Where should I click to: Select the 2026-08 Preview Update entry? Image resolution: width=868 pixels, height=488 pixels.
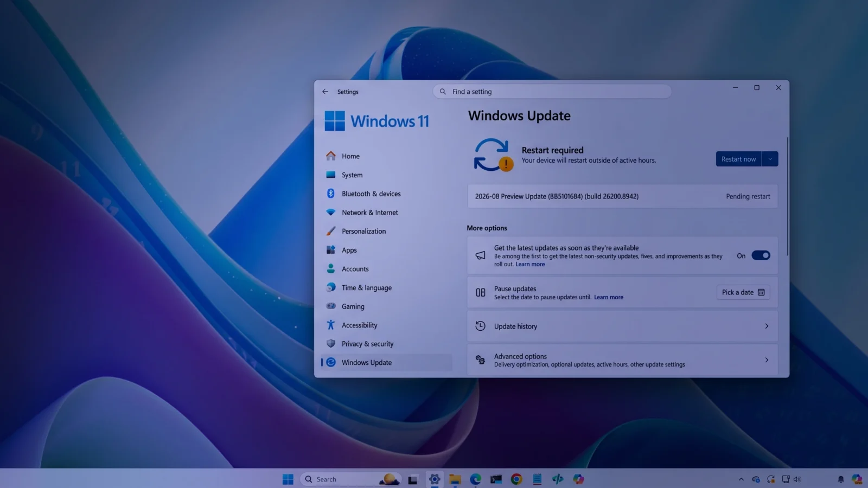click(622, 196)
